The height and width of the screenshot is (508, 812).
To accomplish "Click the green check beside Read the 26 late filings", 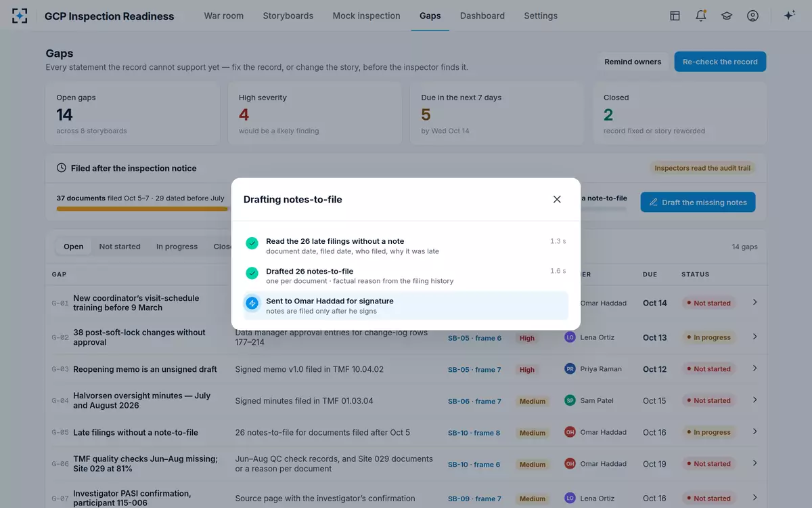I will [x=252, y=243].
